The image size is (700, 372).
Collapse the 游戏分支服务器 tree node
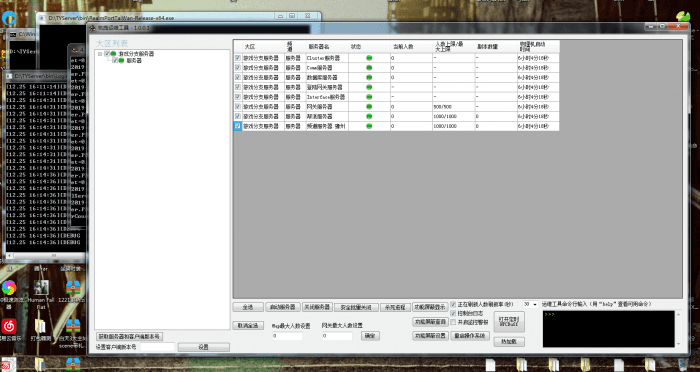[x=100, y=54]
